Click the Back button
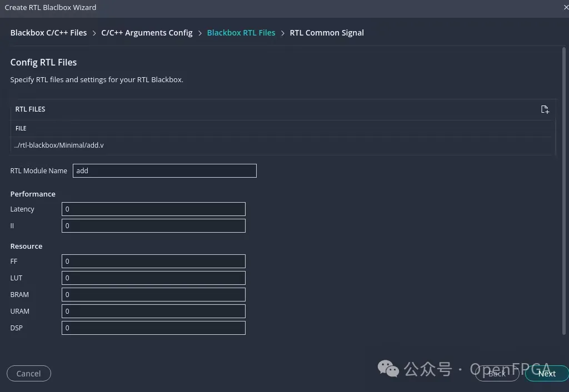 [497, 374]
